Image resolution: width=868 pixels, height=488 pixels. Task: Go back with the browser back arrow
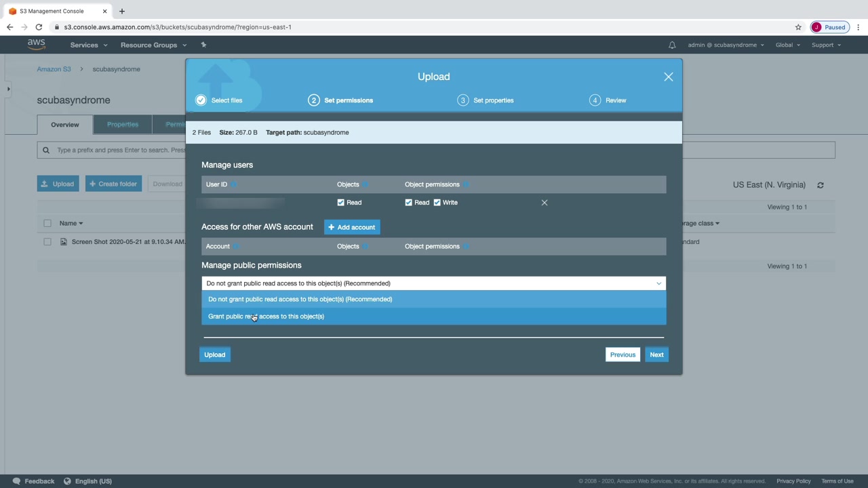click(9, 27)
